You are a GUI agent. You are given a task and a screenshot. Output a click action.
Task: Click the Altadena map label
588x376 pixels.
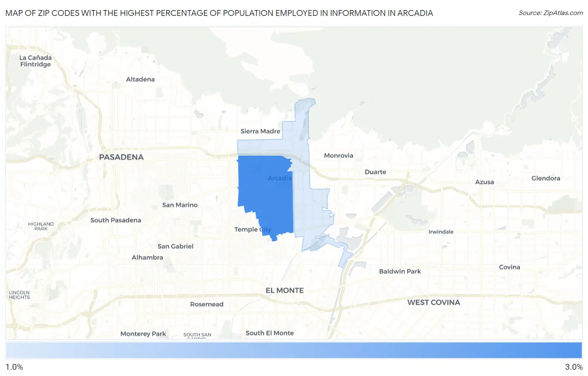point(141,79)
